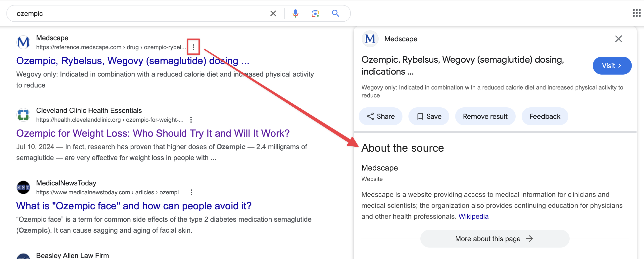Image resolution: width=644 pixels, height=259 pixels.
Task: Click the Medscape name in panel header
Action: click(401, 39)
